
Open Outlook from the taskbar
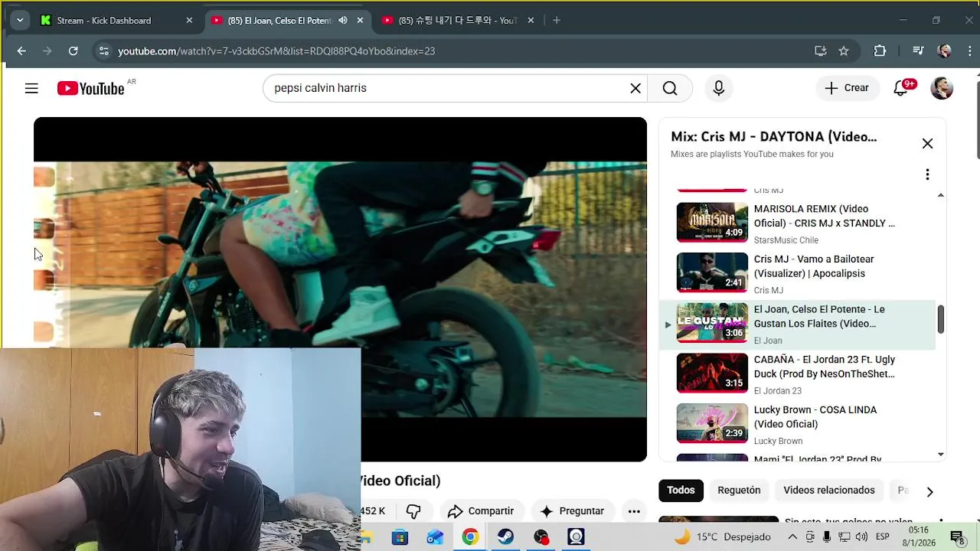pos(435,537)
